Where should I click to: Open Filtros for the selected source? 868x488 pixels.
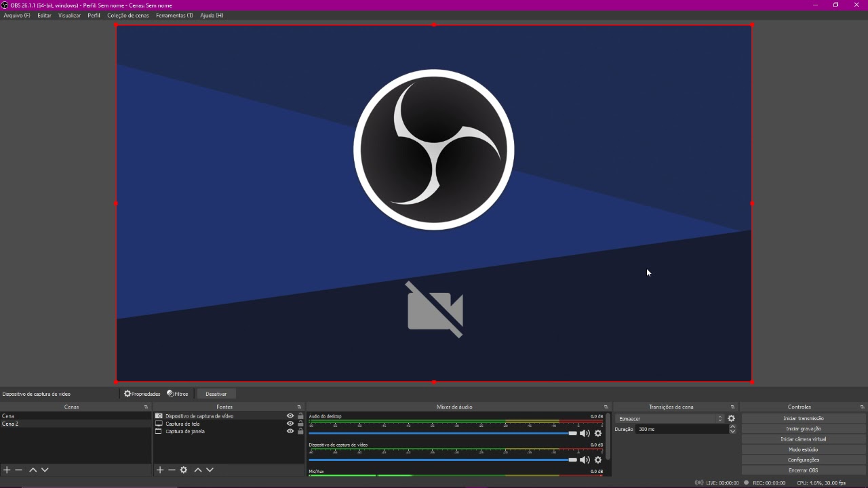pyautogui.click(x=178, y=394)
